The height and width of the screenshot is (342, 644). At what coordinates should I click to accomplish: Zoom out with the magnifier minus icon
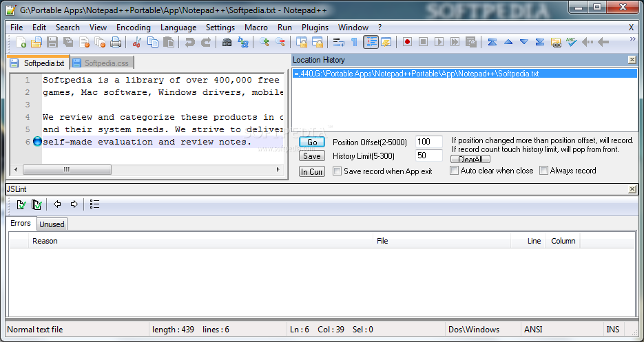[280, 42]
